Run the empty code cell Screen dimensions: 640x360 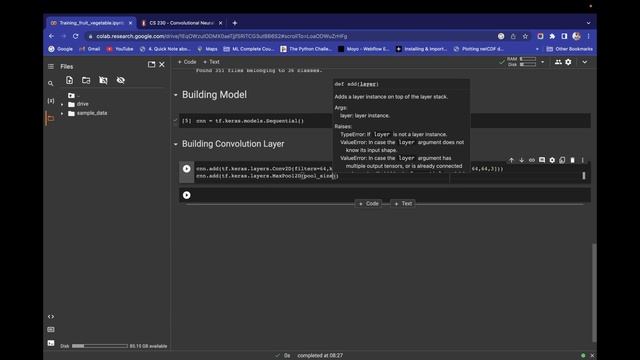click(x=187, y=195)
